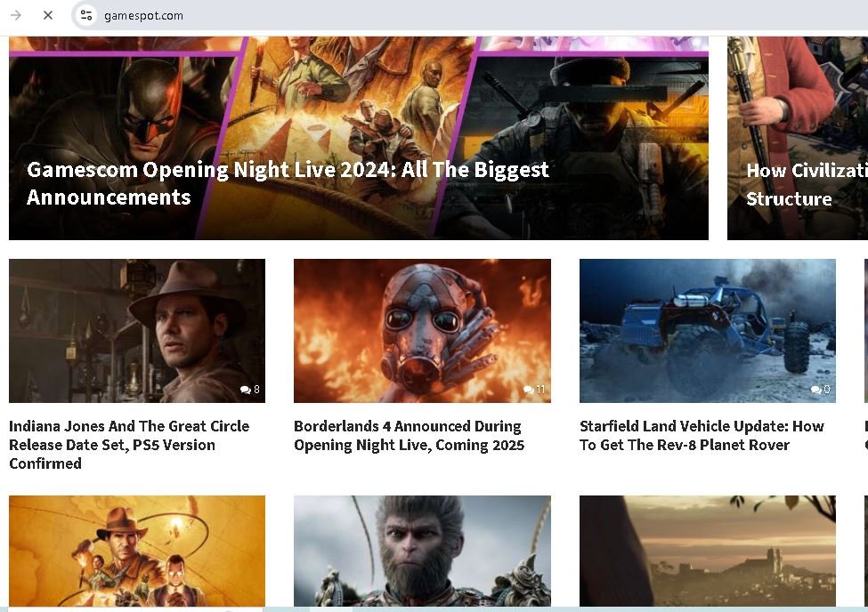Open the Borderlands 4 Announced article title
Screen dimensions: 868x612
(409, 436)
